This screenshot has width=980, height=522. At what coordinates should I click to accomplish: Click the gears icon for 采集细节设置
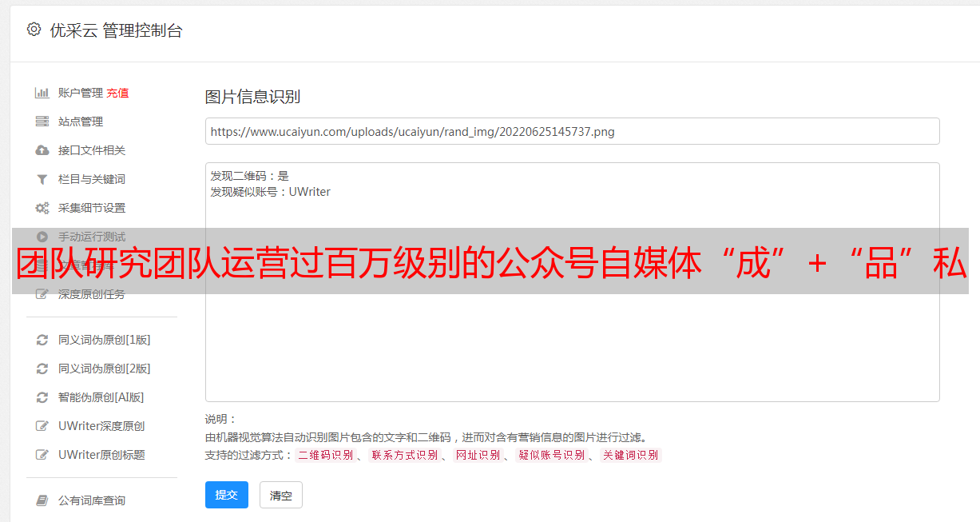(42, 208)
